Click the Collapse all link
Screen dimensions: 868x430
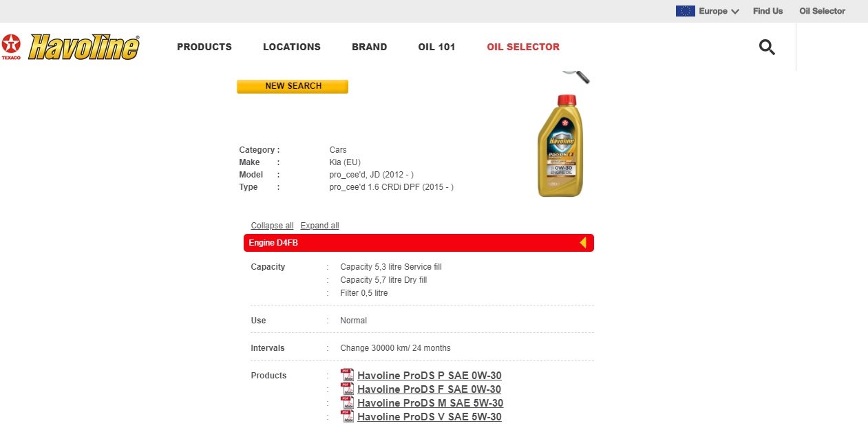point(272,226)
